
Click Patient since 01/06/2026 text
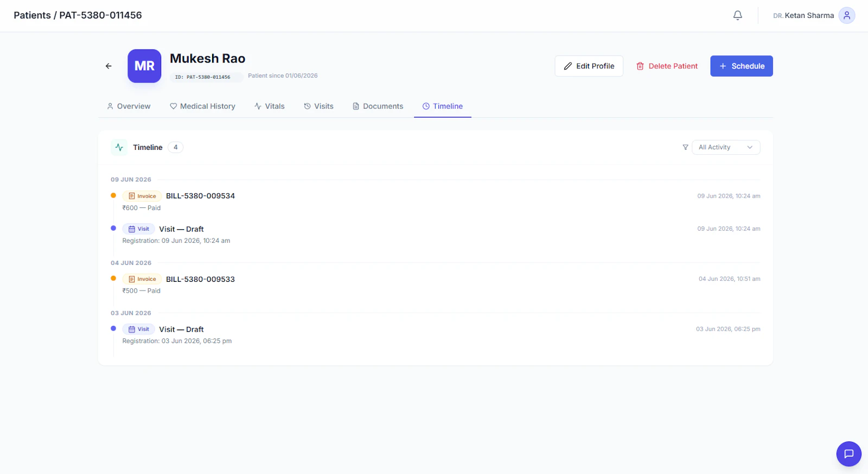pyautogui.click(x=283, y=75)
